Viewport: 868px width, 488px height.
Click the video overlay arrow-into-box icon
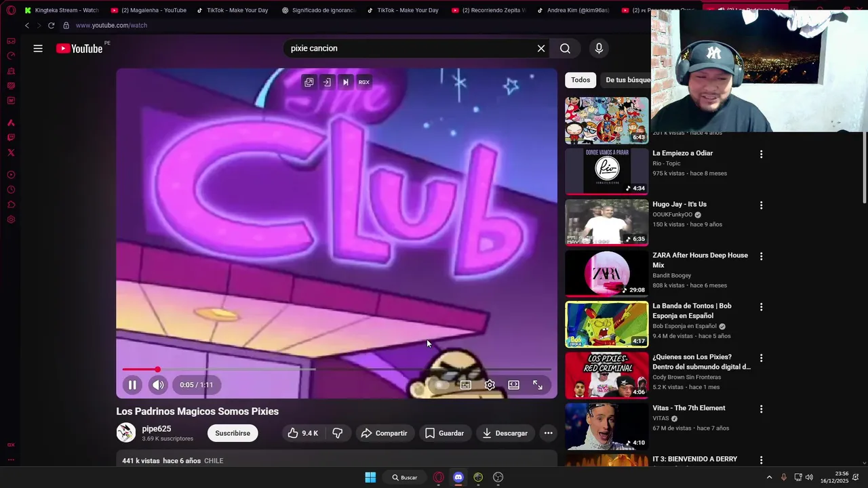point(327,82)
